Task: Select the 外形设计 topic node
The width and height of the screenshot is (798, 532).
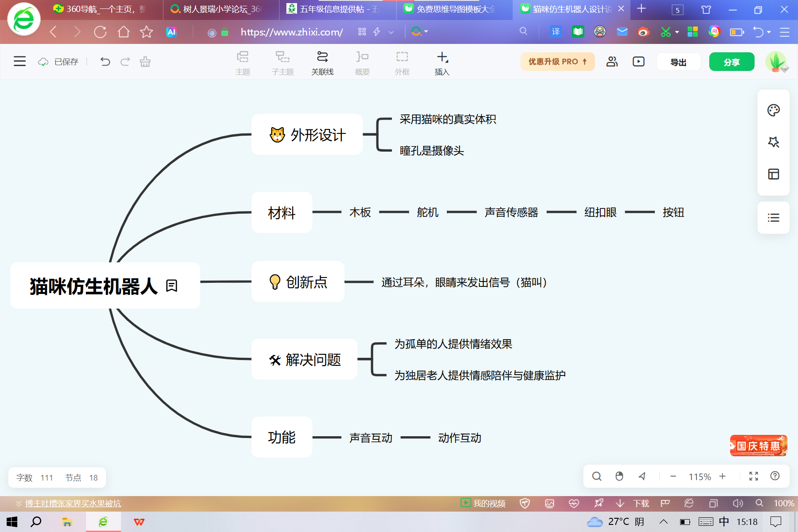Action: (307, 135)
